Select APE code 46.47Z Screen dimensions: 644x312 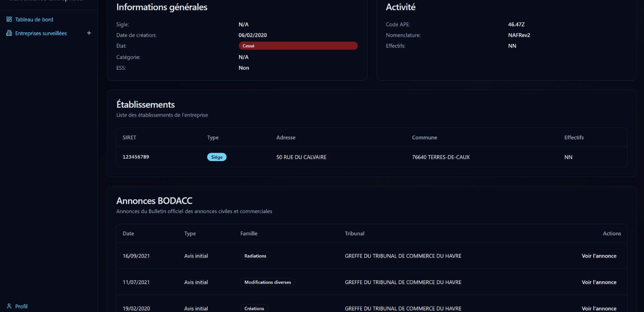(x=516, y=25)
